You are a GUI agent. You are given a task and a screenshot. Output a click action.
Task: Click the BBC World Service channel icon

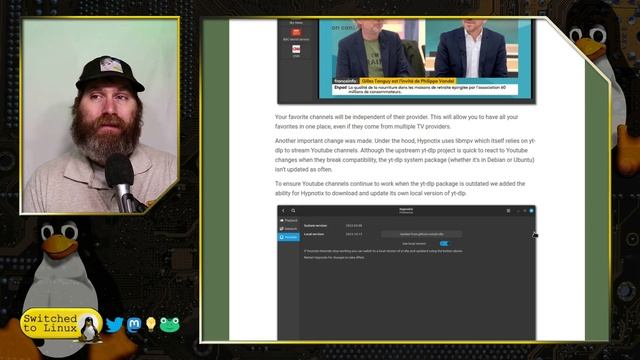pyautogui.click(x=296, y=32)
